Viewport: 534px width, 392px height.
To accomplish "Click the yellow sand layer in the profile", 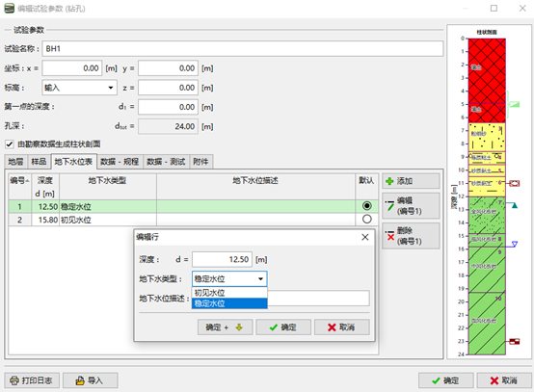I will 487,137.
